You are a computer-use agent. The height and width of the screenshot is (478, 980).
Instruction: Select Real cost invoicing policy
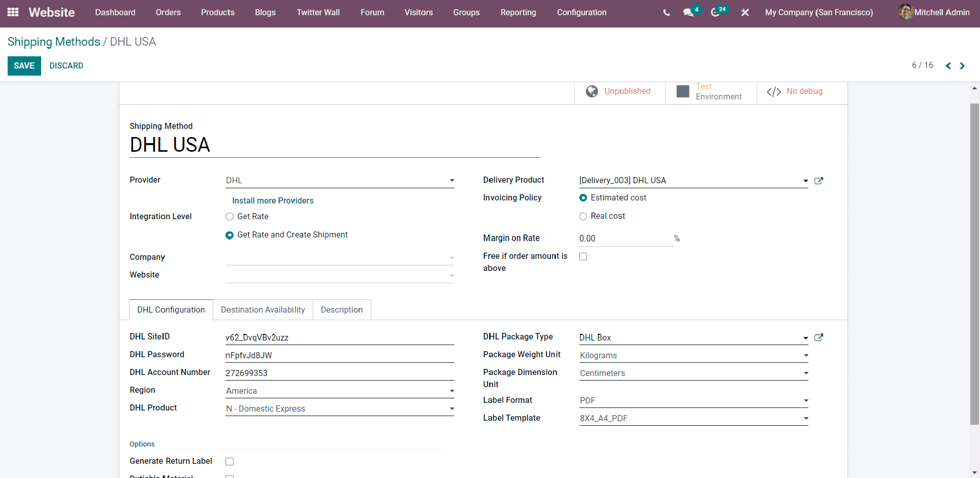(x=583, y=216)
